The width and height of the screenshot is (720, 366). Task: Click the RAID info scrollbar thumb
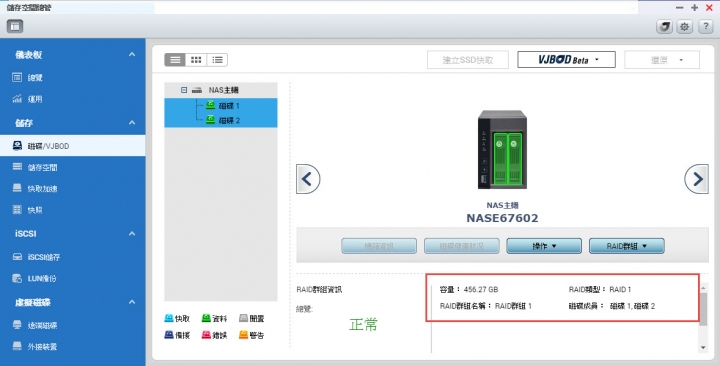pos(703,309)
